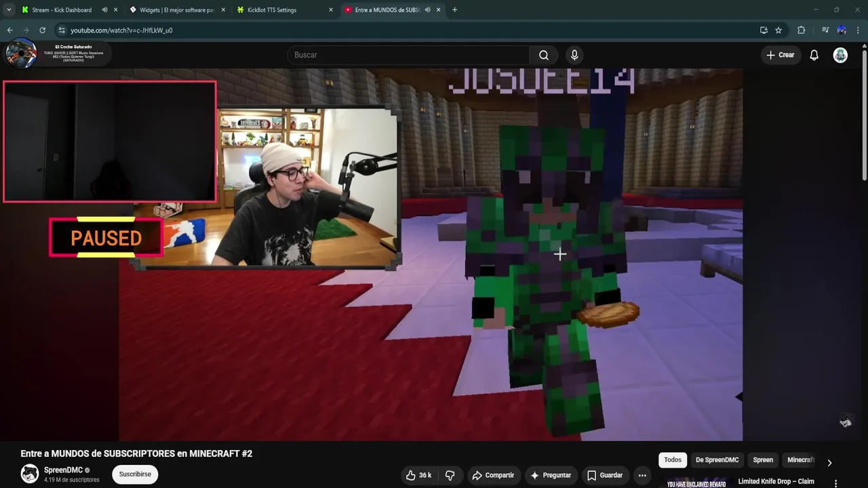Image resolution: width=868 pixels, height=488 pixels.
Task: Select the Todos filter chip
Action: (x=673, y=460)
